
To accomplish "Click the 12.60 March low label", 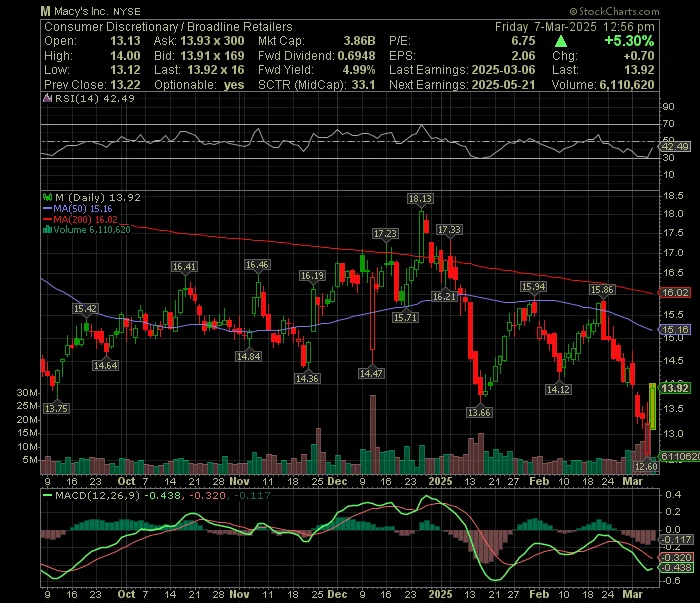I will (x=646, y=466).
